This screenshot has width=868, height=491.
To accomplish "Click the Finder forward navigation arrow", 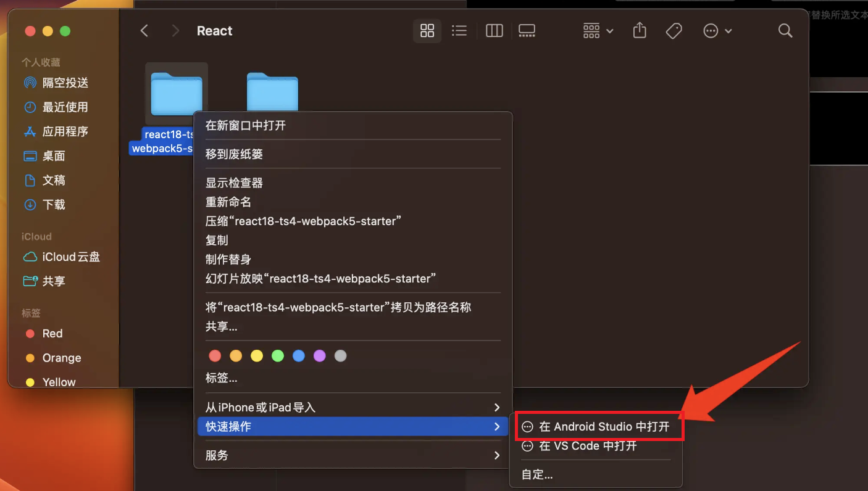I will coord(176,31).
